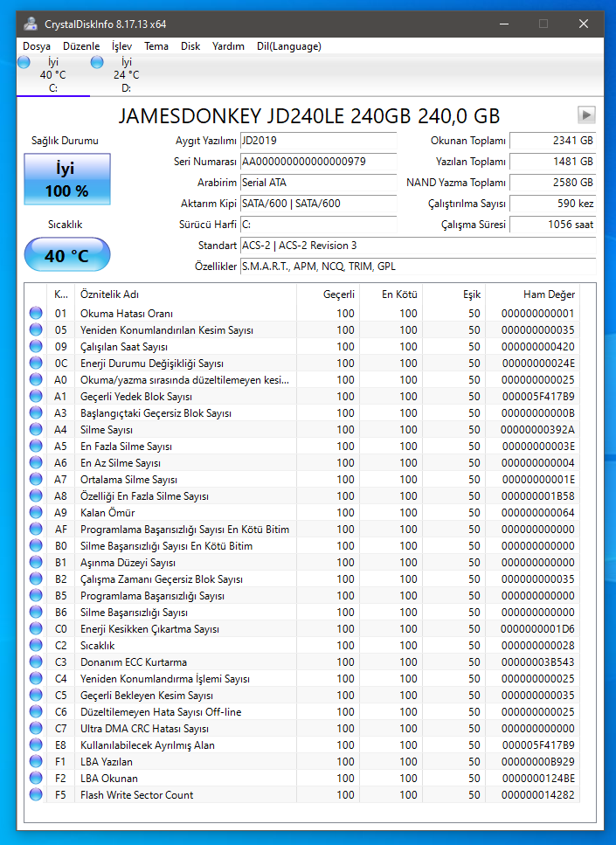
Task: Click the status orb for Kullanılabilecek Ayrılmış Alan
Action: click(x=36, y=745)
